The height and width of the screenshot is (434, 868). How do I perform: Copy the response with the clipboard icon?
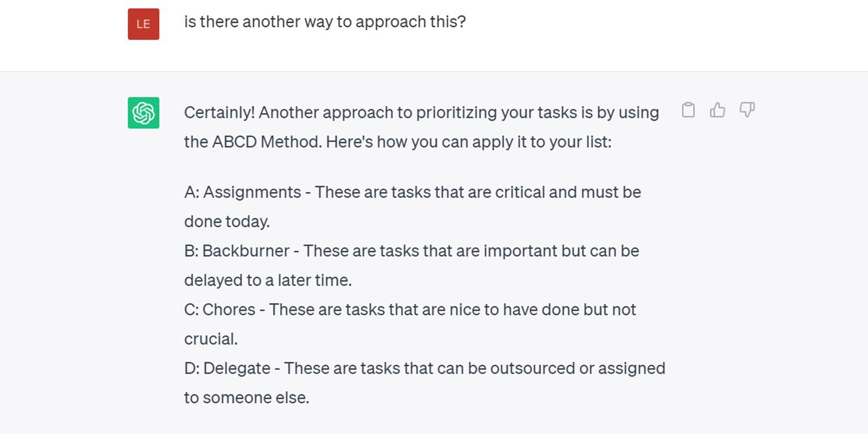(688, 110)
